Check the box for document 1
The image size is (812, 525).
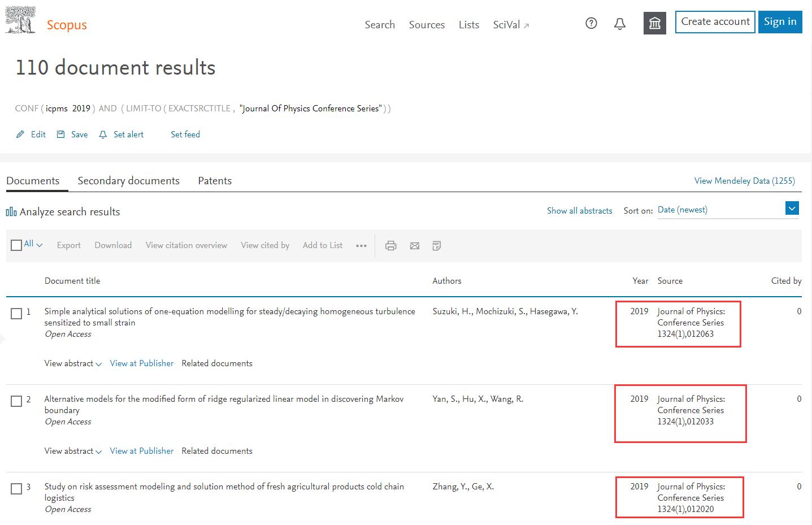[16, 313]
